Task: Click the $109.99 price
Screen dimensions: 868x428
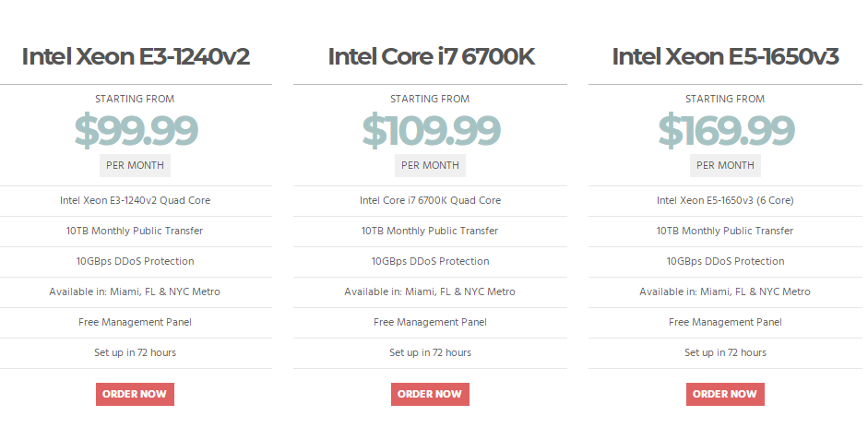Action: [431, 131]
